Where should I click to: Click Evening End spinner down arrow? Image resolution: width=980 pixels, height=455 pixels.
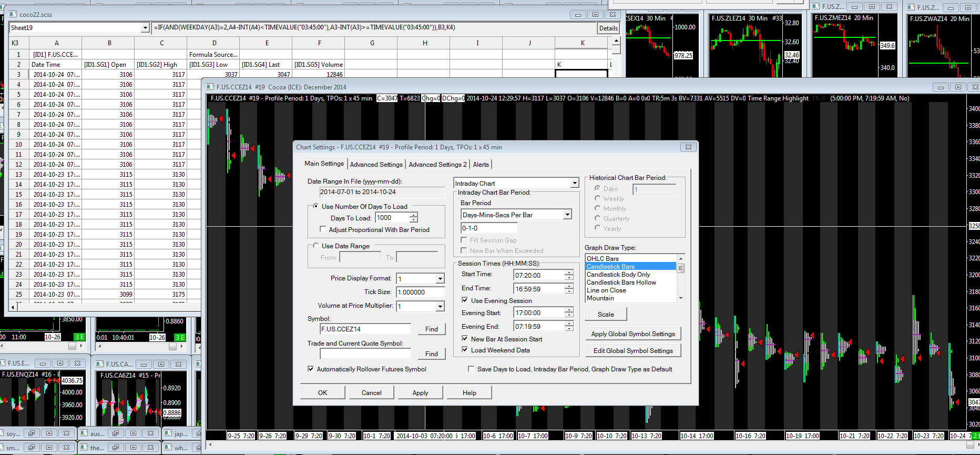[x=569, y=329]
